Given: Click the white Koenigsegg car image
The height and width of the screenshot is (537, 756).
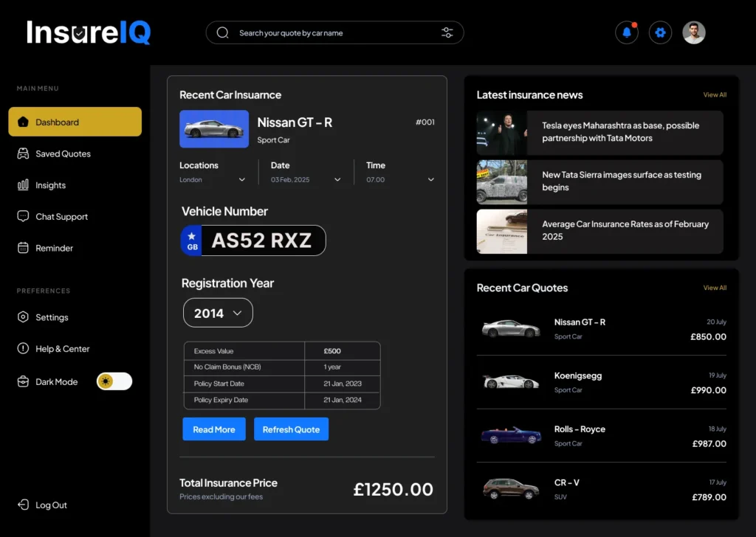Looking at the screenshot, I should tap(511, 381).
